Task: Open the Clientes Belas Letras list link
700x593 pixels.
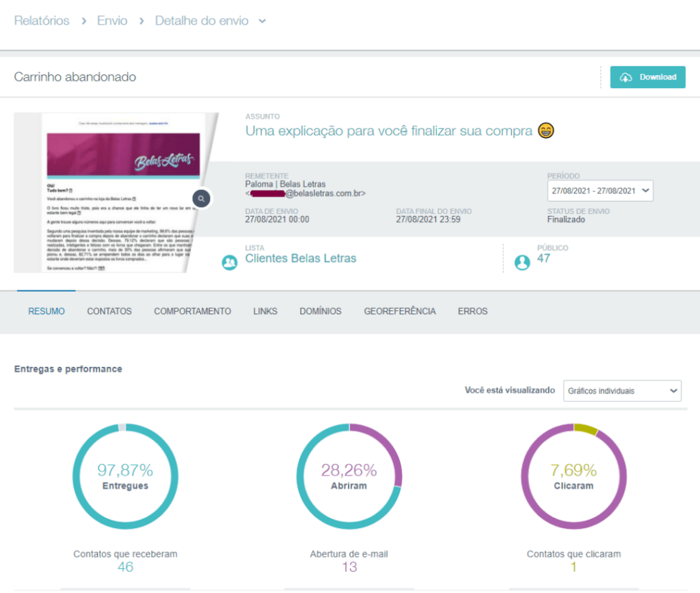Action: tap(301, 258)
